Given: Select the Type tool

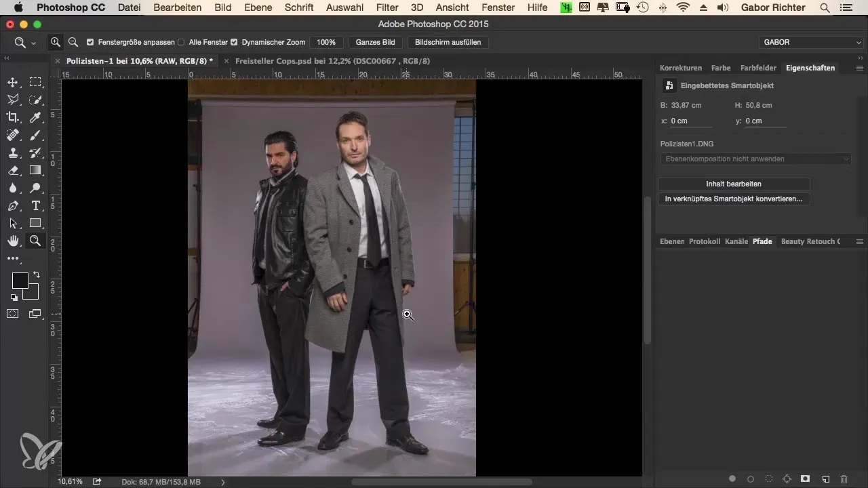Looking at the screenshot, I should pyautogui.click(x=35, y=205).
